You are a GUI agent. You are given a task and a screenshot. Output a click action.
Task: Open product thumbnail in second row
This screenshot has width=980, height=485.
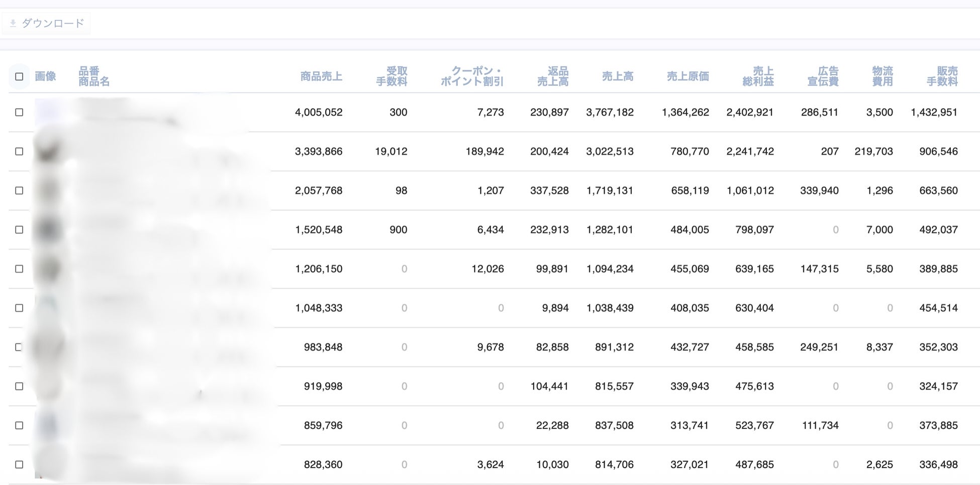(x=48, y=151)
